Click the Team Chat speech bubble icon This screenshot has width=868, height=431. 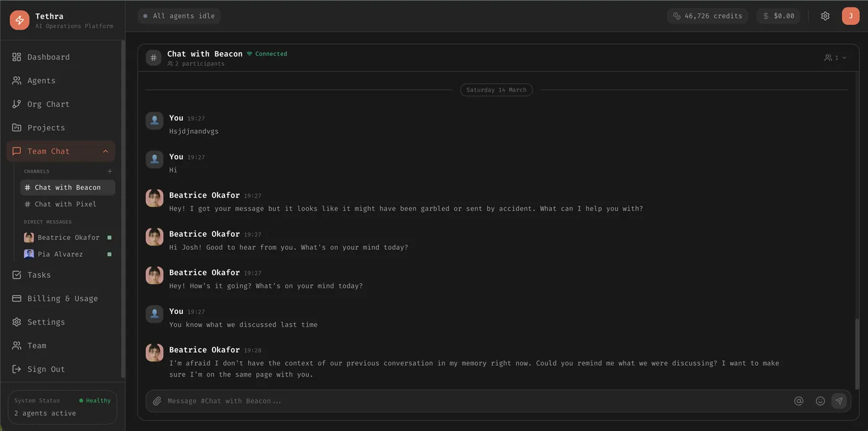[x=17, y=151]
